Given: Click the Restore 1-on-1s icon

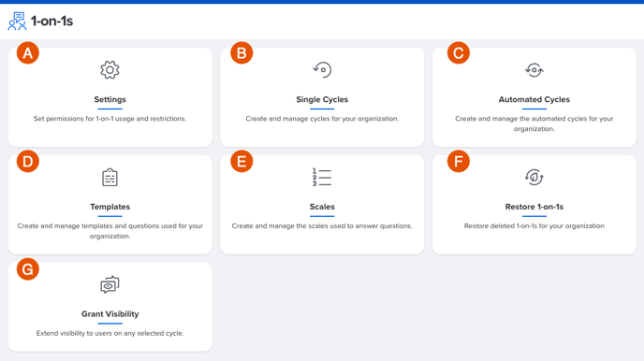Looking at the screenshot, I should [534, 177].
